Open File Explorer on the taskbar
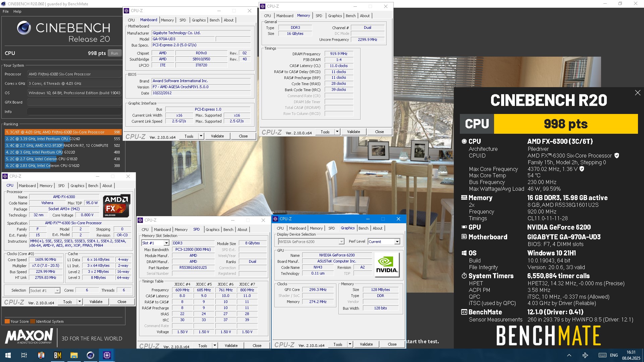This screenshot has height=362, width=644. point(74,355)
